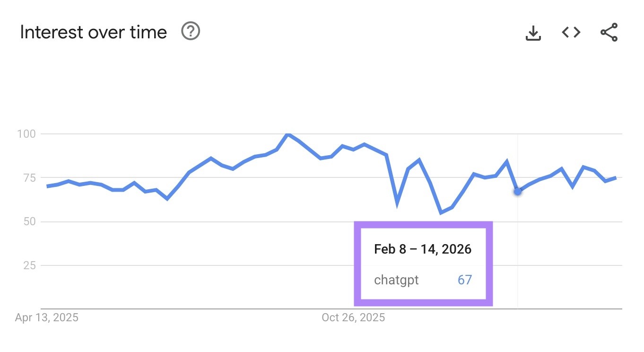Viewport: 644px width, 352px height.
Task: Open the Interest over time help icon
Action: (191, 32)
